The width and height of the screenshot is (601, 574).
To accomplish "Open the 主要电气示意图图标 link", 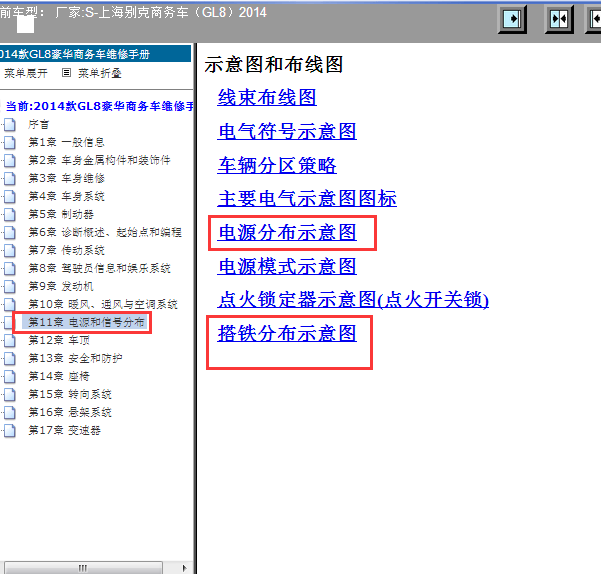I will point(307,198).
